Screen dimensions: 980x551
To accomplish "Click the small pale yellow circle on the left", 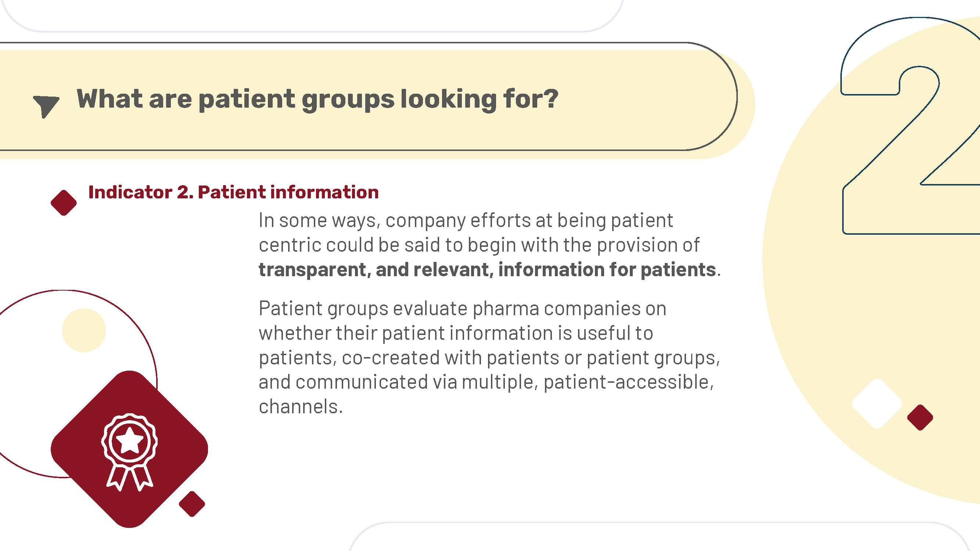I will [x=84, y=330].
